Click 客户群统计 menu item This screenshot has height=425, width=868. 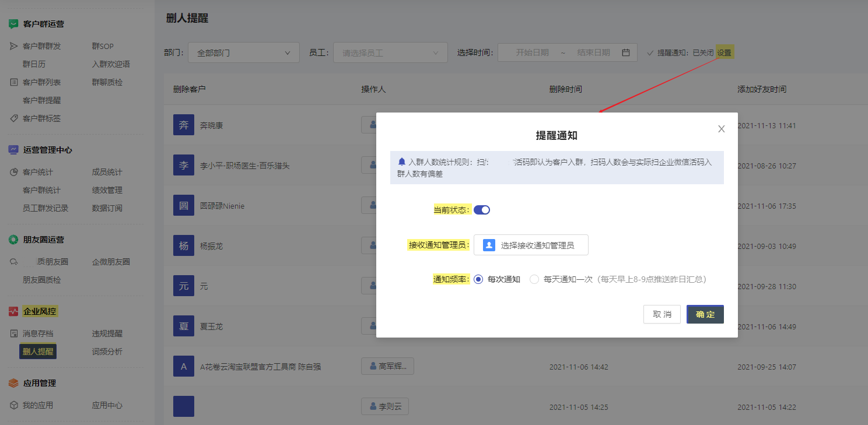(41, 190)
